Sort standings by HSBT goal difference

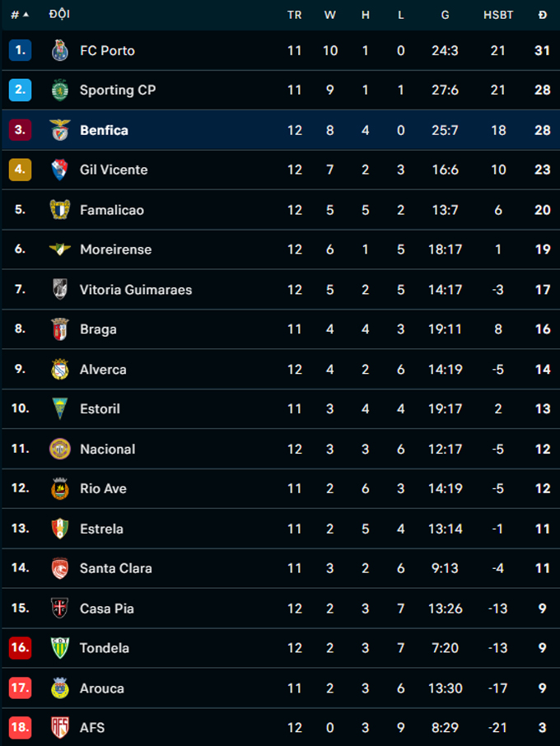click(497, 15)
